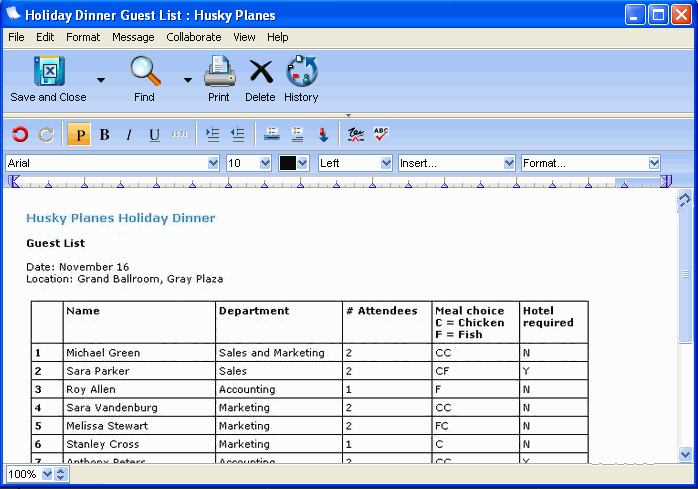Open the Left alignment dropdown
Viewport: 698px width, 489px height.
point(386,163)
